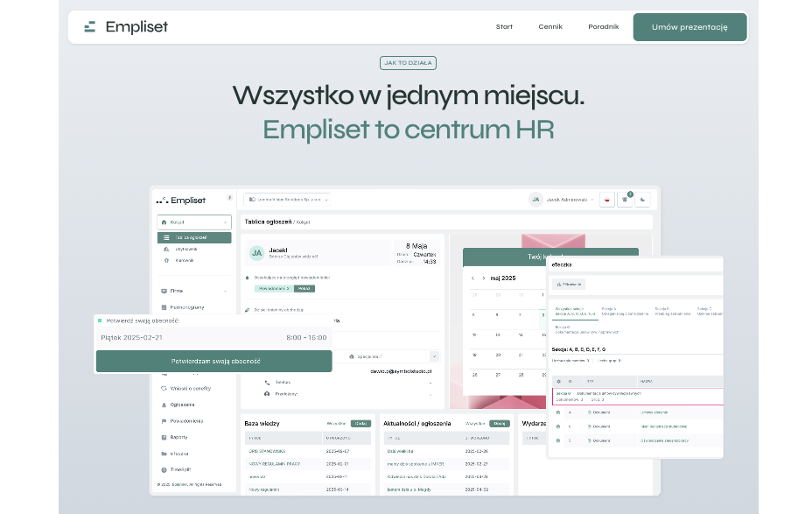Click the JA avatar in the welcome card
Viewport: 812px width, 514px height.
click(257, 253)
